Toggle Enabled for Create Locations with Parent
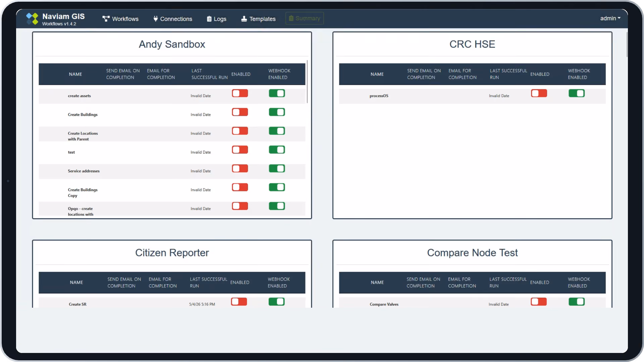644x362 pixels. 240,131
